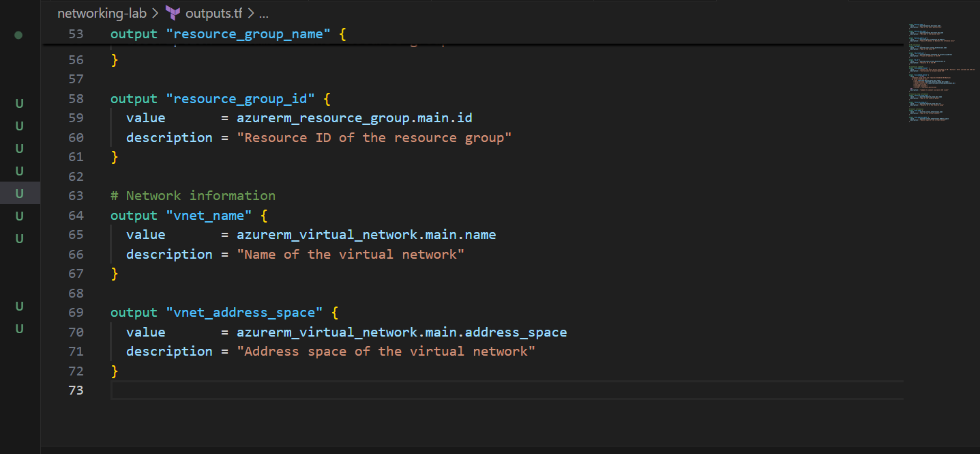Viewport: 980px width, 454px height.
Task: Click the U badge beside line 69
Action: pos(19,307)
